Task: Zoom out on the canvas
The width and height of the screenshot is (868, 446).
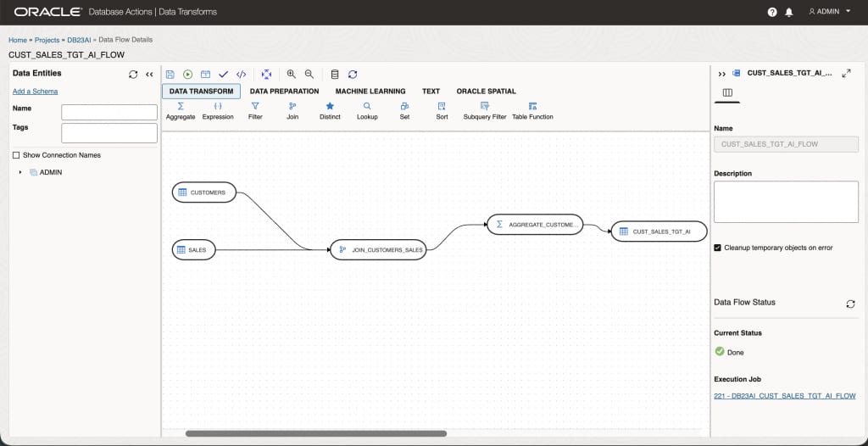Action: 309,75
